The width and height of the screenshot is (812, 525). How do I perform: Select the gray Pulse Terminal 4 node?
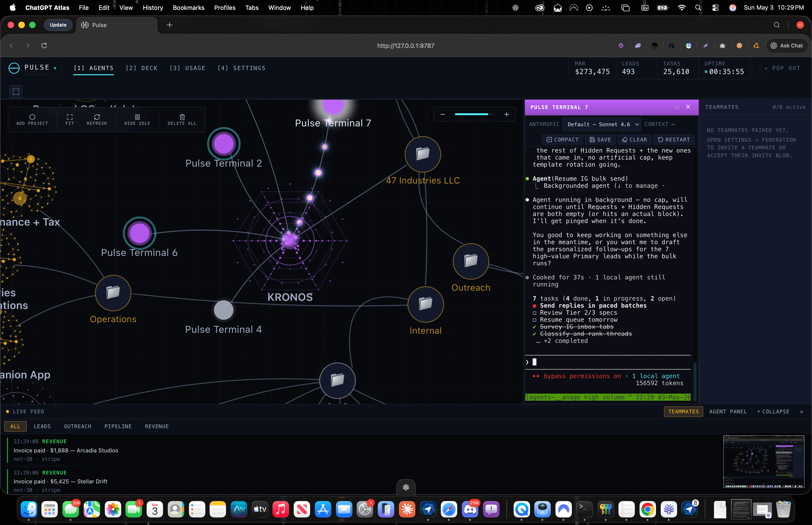coord(223,310)
